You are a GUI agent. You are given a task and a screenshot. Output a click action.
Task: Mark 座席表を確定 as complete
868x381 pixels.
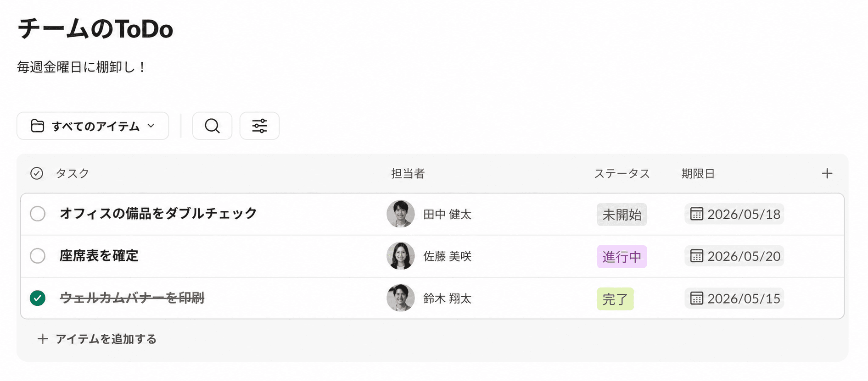click(x=38, y=256)
